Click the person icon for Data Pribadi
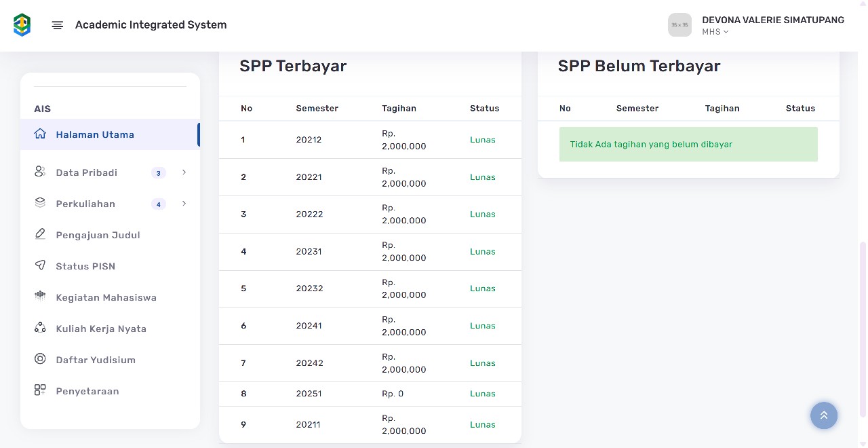The width and height of the screenshot is (868, 448). (40, 172)
